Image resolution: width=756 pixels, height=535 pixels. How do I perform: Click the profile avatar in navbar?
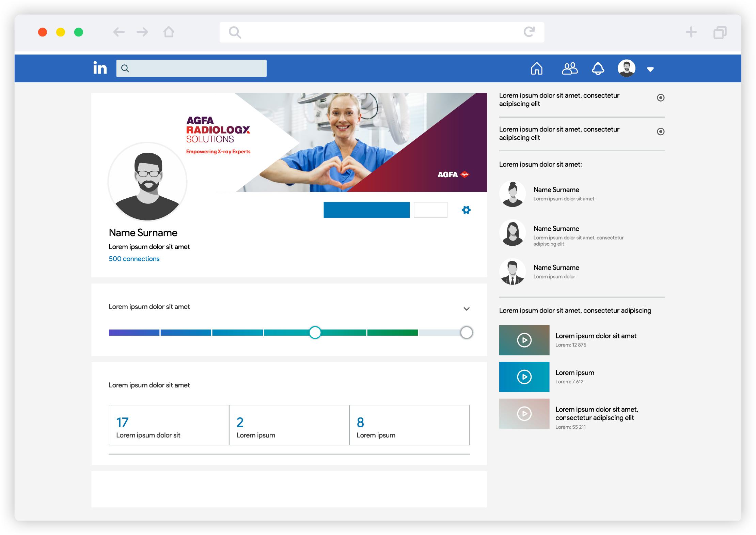pyautogui.click(x=626, y=68)
